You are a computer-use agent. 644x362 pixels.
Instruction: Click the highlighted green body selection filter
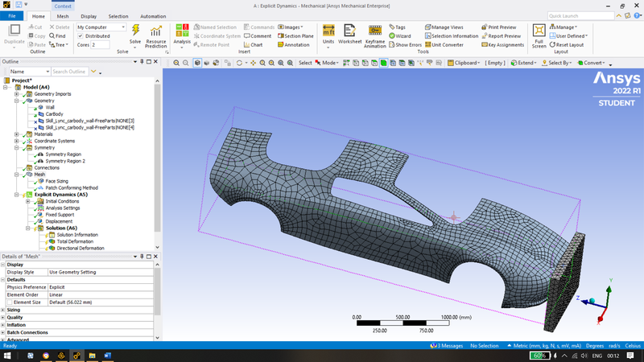pyautogui.click(x=384, y=63)
